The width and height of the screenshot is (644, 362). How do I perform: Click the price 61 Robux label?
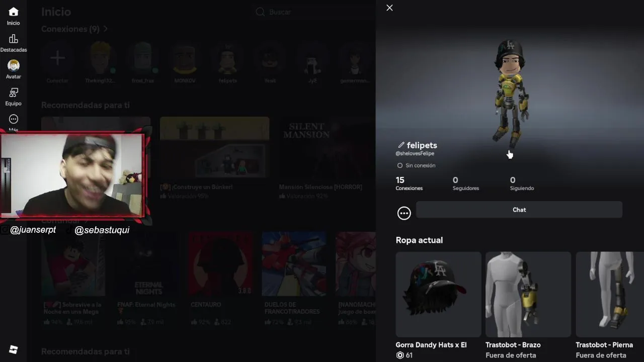405,355
